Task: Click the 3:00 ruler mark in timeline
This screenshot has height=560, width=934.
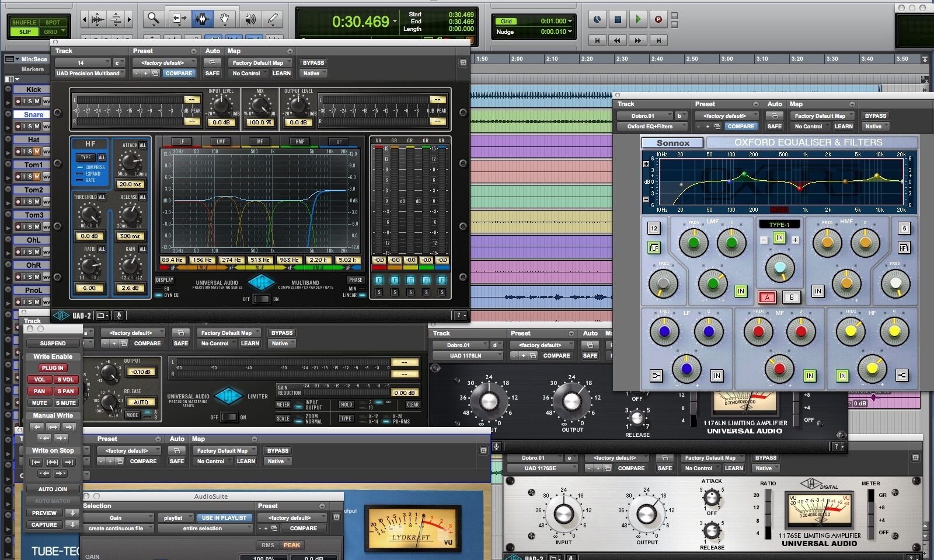Action: [x=727, y=59]
